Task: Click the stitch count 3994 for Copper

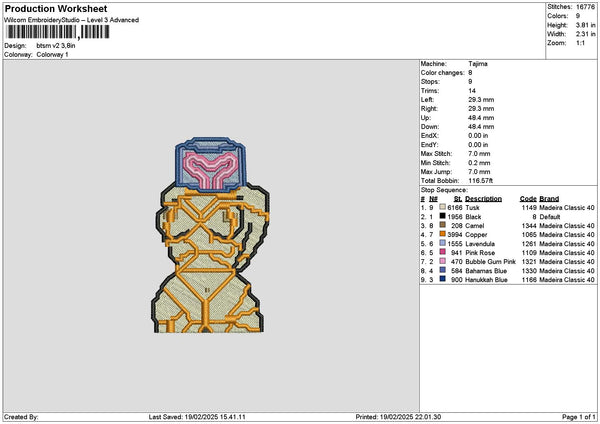Action: click(x=455, y=235)
